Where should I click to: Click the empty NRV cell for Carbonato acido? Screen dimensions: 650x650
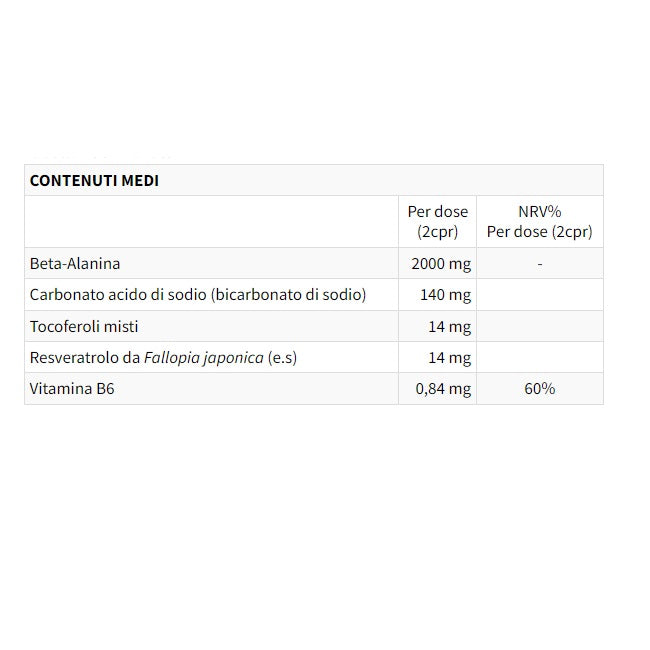point(540,295)
